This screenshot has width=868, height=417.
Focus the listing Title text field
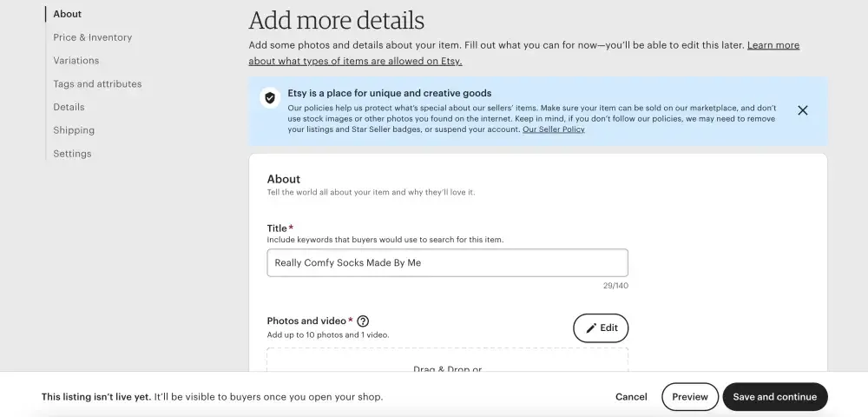click(x=447, y=263)
